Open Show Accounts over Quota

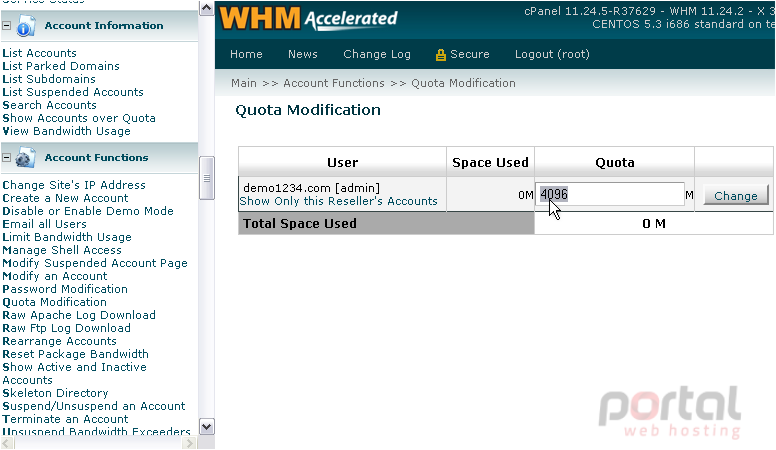click(79, 118)
